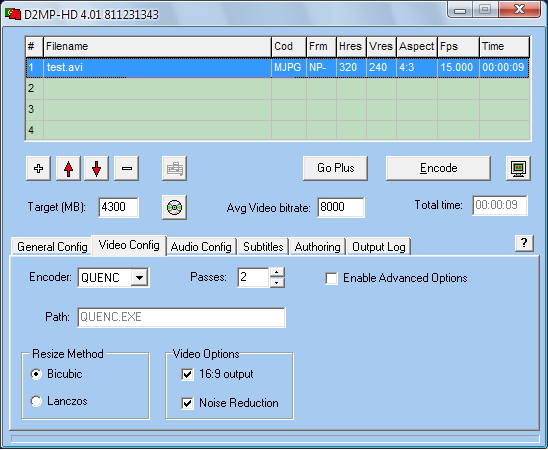Click the Avg Video bitrate field
548x450 pixels.
point(341,207)
